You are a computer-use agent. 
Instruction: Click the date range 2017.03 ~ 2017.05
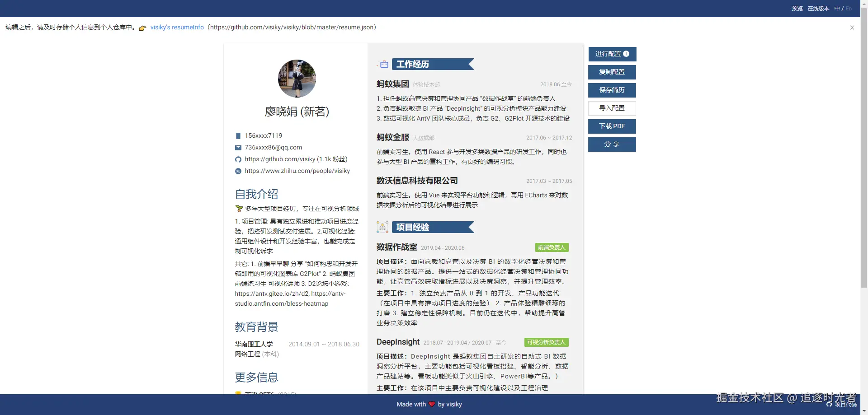[549, 181]
